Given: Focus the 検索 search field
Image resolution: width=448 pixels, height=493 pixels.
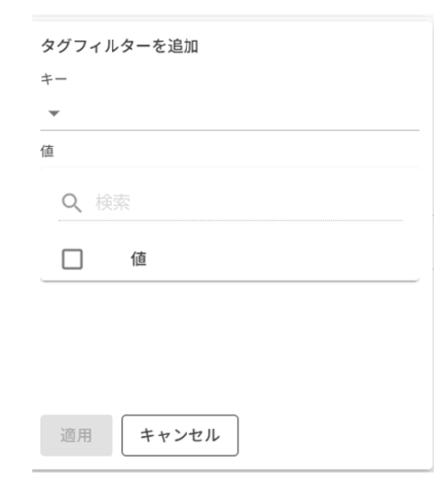Looking at the screenshot, I should coord(230,203).
